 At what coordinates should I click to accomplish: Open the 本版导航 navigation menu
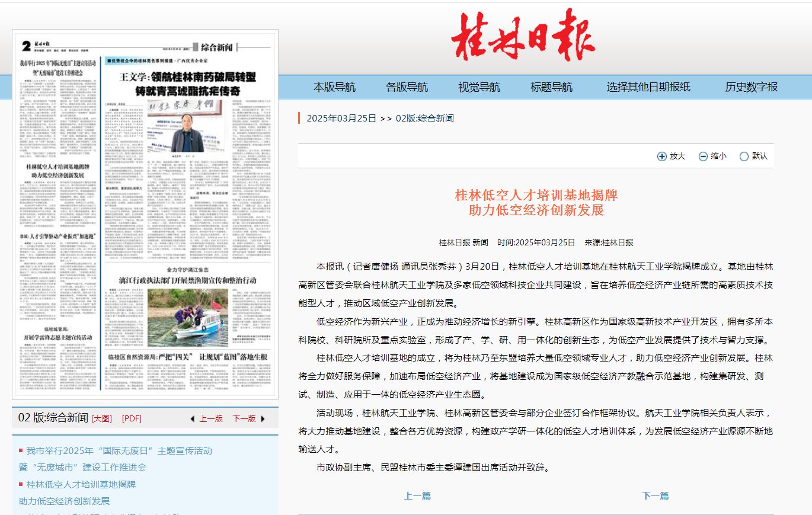(334, 87)
